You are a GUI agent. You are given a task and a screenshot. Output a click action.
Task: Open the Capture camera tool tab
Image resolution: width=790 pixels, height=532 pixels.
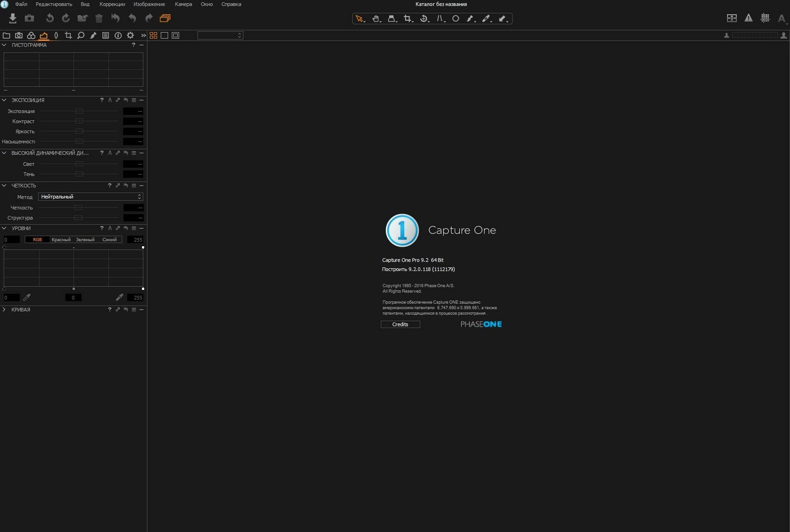coord(19,35)
